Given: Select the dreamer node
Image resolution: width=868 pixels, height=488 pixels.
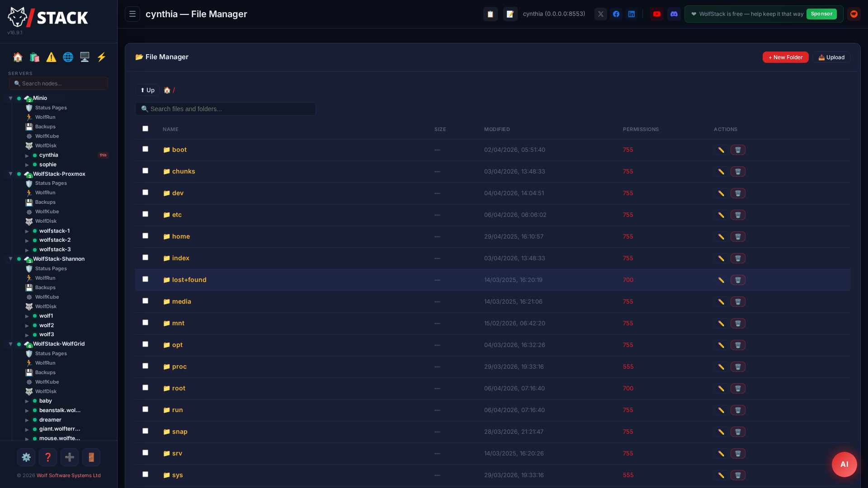Looking at the screenshot, I should tap(50, 420).
